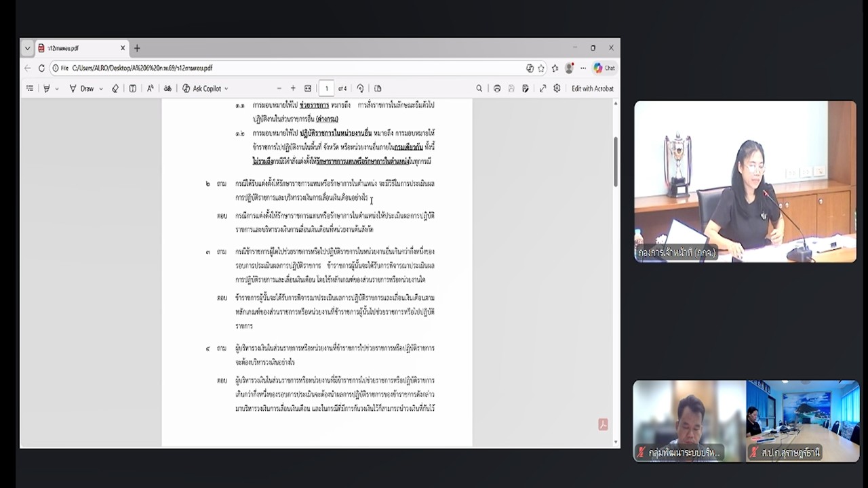Expand the Highlight tool dropdown arrow
This screenshot has width=868, height=488.
tap(57, 89)
